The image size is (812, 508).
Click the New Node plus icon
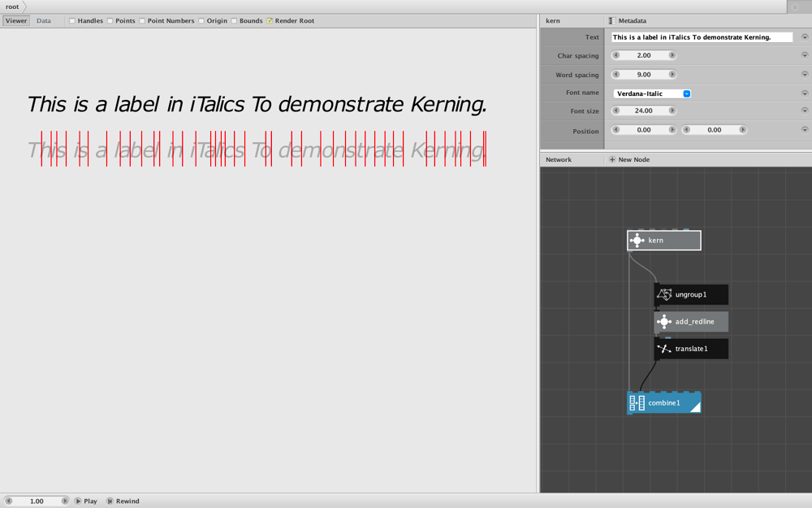612,159
